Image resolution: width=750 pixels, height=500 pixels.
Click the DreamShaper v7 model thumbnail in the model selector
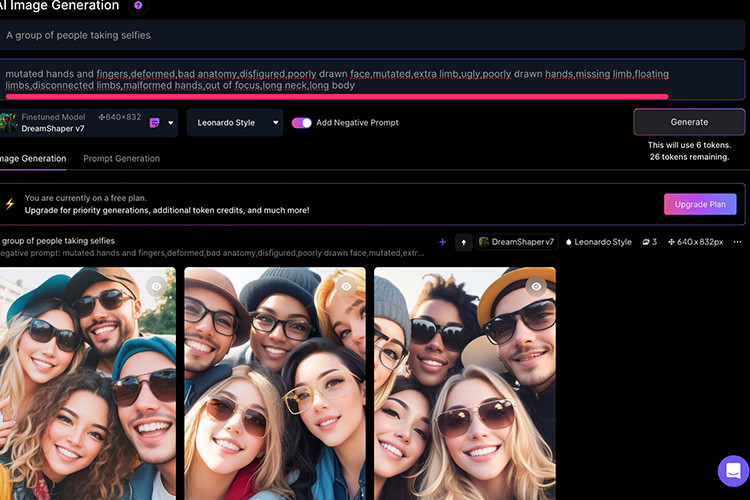point(9,122)
